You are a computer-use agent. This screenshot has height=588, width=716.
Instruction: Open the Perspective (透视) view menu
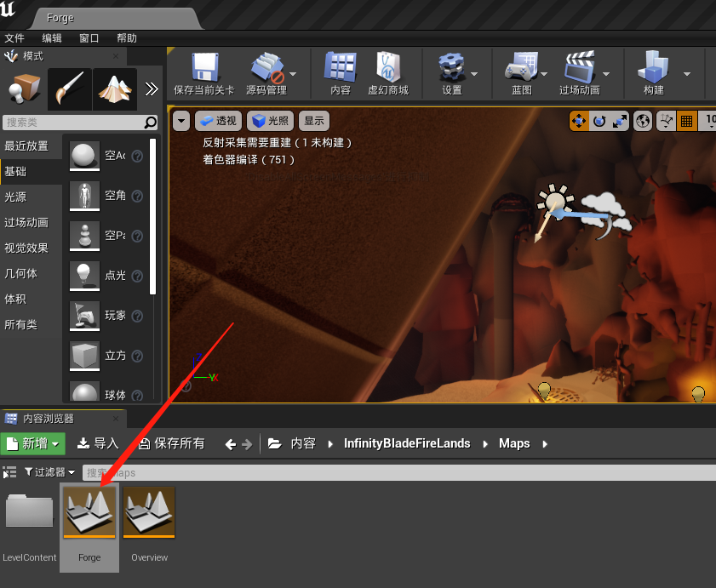tap(218, 121)
